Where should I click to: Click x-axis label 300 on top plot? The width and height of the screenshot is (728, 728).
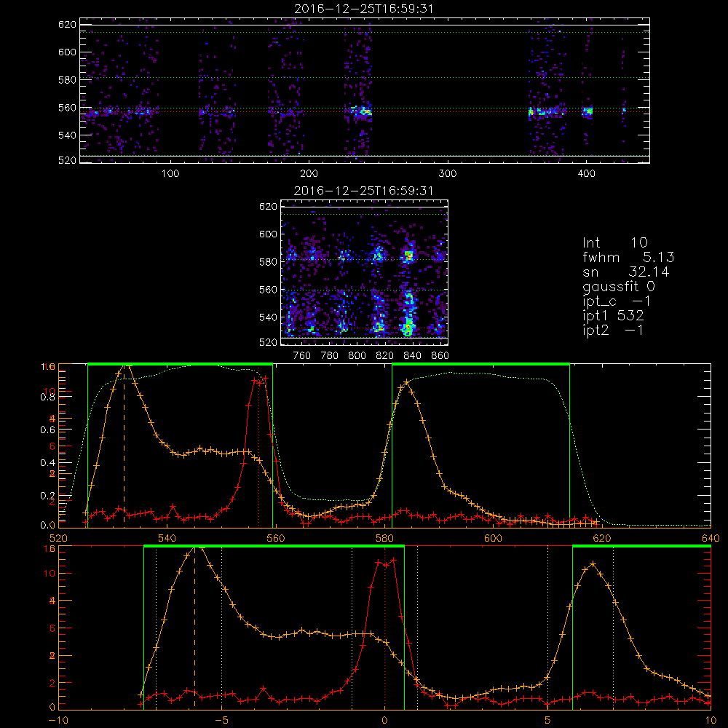[448, 174]
